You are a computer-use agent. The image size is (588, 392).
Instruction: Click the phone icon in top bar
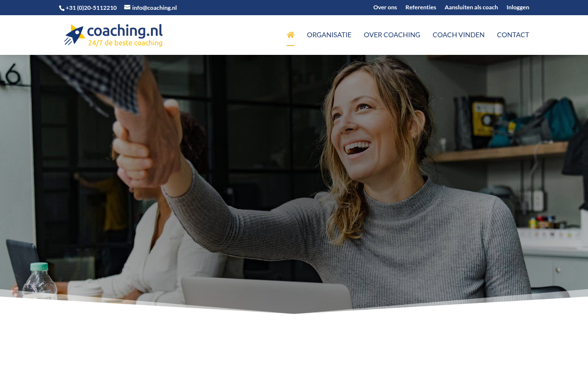tap(62, 8)
